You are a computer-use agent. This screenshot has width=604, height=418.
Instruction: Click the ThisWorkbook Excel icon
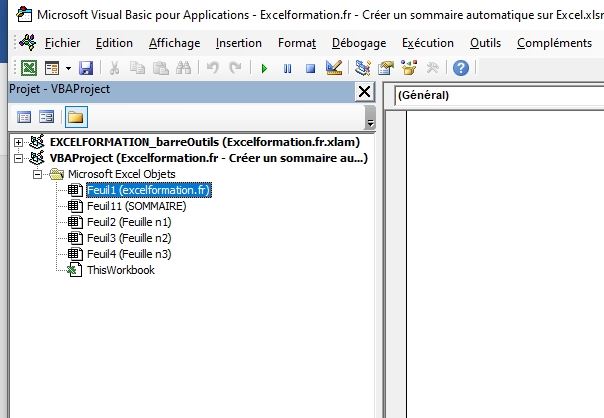click(x=74, y=270)
